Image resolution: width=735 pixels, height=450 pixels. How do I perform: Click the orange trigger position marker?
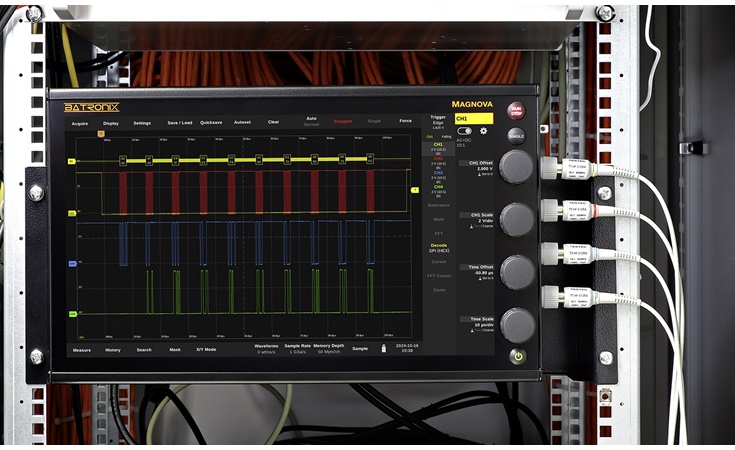click(x=100, y=132)
